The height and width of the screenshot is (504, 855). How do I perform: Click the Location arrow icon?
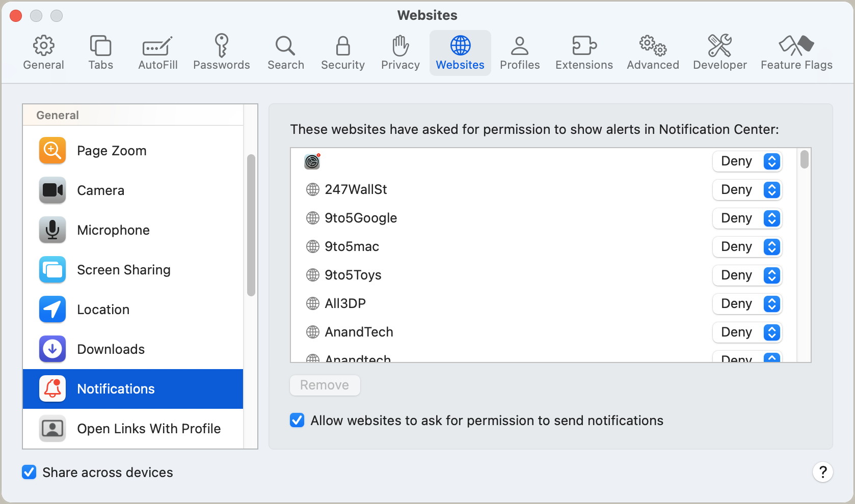pos(52,310)
